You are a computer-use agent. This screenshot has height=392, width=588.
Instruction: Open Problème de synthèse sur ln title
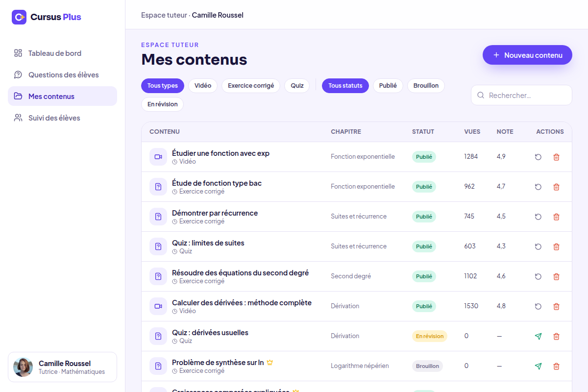tap(218, 362)
